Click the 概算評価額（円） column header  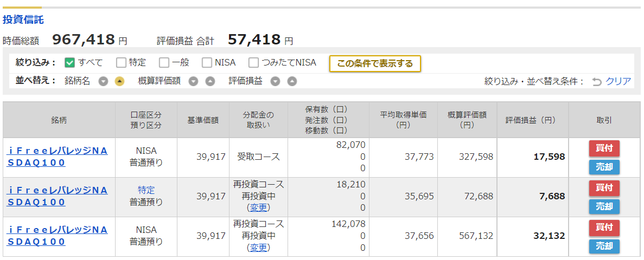(467, 120)
